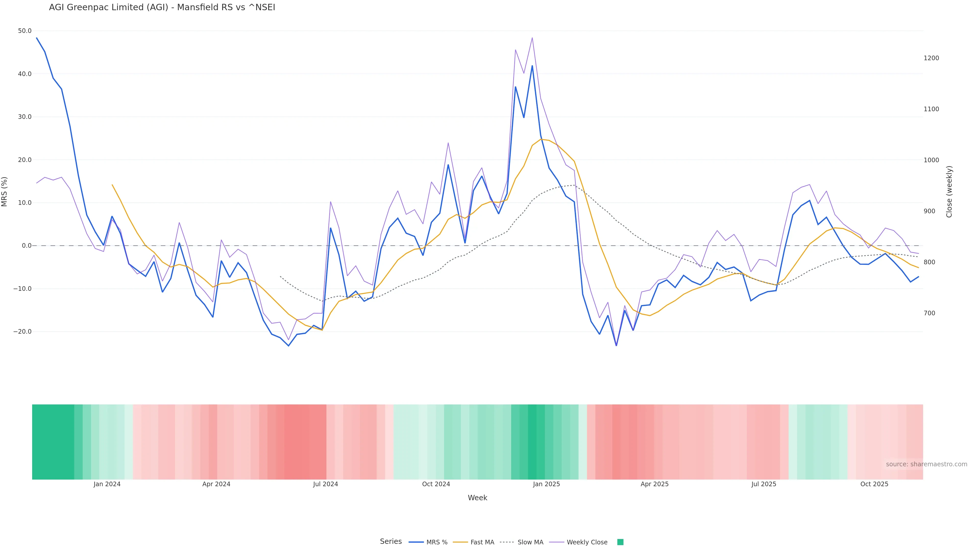Click the purple Weekly Close line sample in legend

(x=557, y=542)
